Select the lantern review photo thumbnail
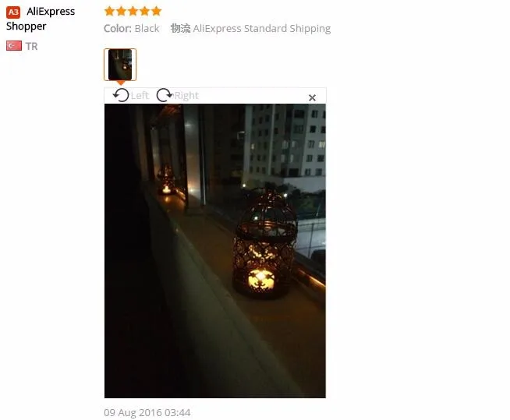This screenshot has height=420, width=510. (120, 65)
